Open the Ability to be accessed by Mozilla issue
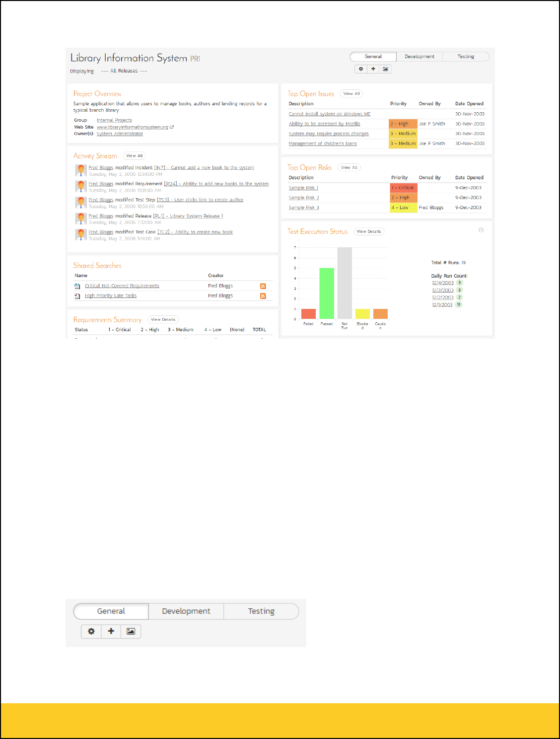560x739 pixels. click(325, 124)
